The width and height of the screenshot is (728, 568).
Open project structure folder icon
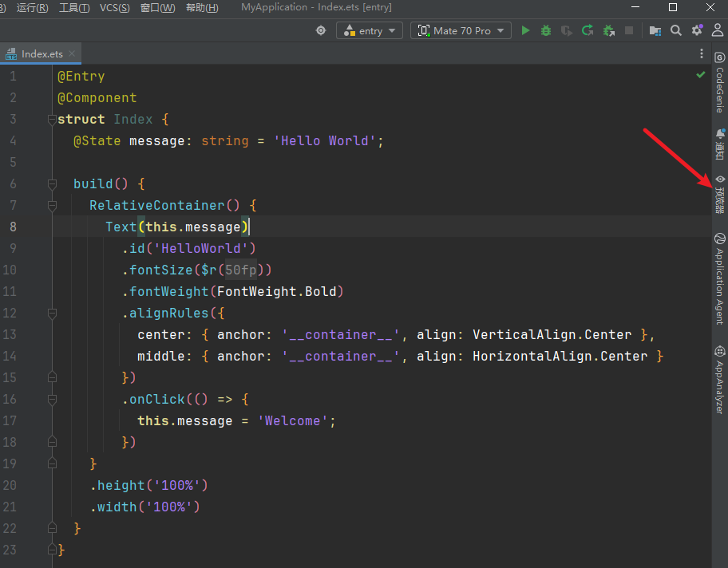pyautogui.click(x=655, y=30)
